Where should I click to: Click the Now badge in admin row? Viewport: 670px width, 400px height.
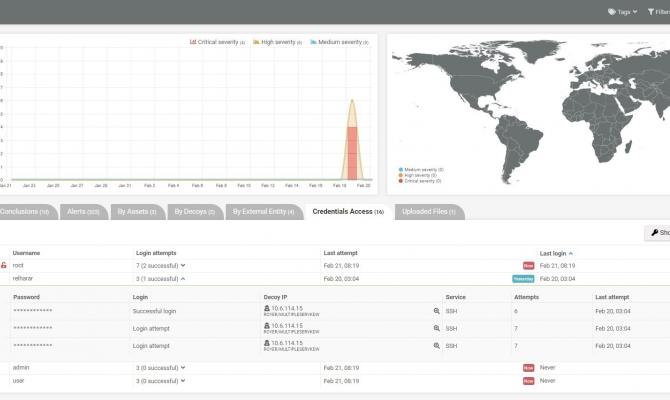click(529, 368)
